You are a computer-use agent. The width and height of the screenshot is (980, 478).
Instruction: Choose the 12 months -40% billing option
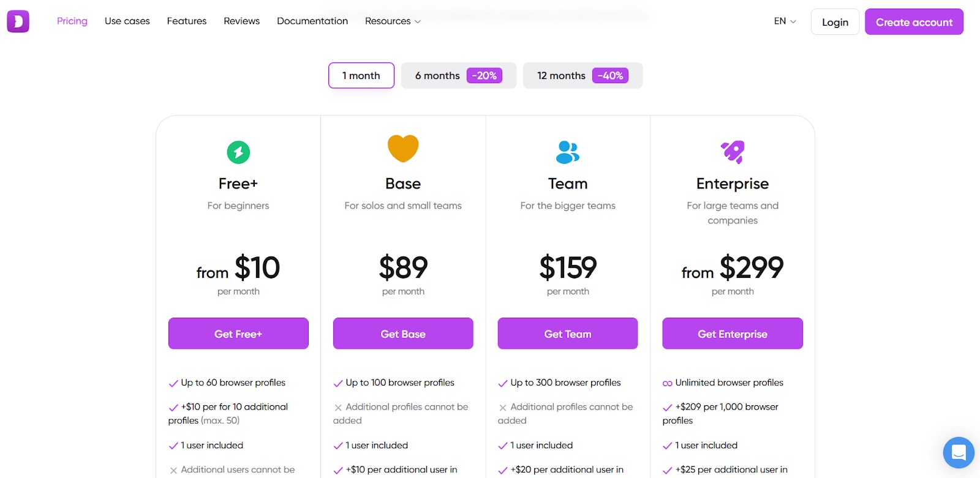(x=582, y=75)
